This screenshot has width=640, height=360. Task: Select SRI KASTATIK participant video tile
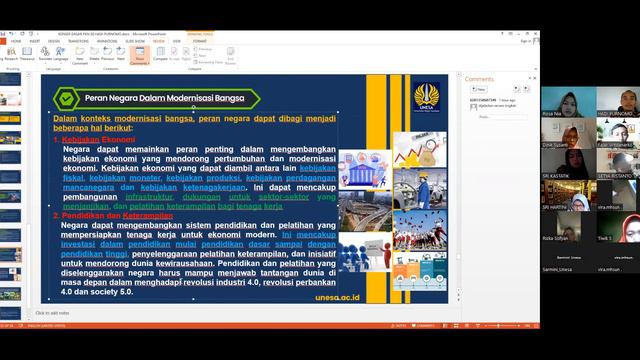click(x=569, y=164)
